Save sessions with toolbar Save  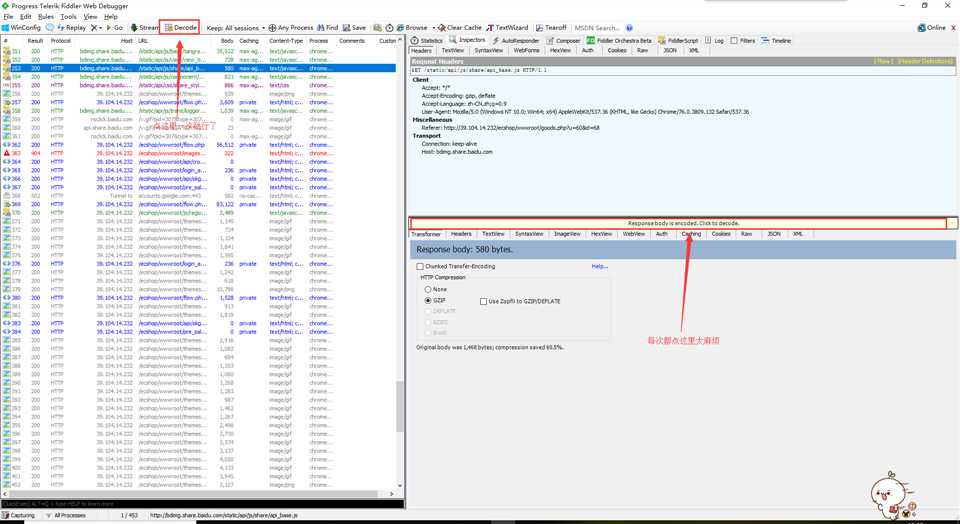[x=354, y=28]
